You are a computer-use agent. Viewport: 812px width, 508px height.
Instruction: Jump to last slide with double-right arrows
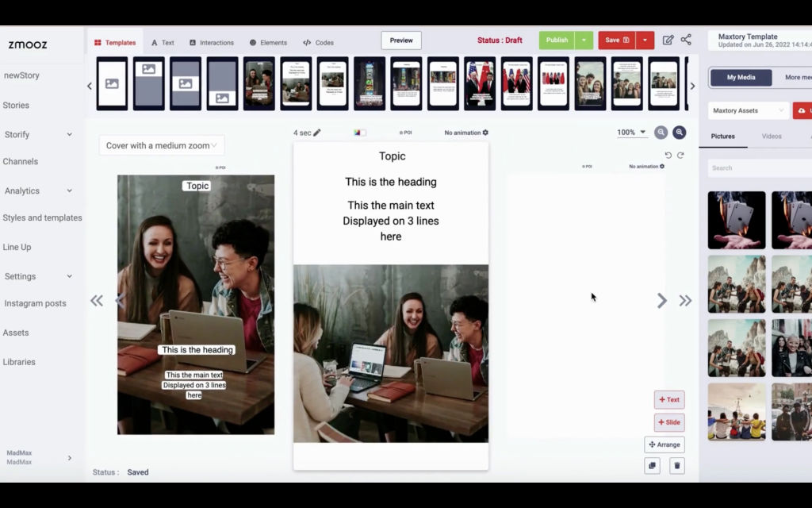point(685,301)
